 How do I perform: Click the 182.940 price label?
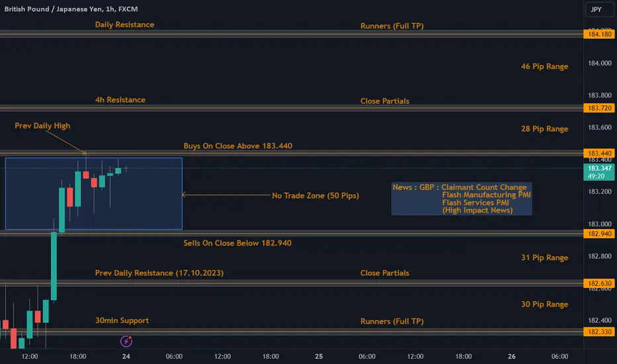tap(599, 234)
